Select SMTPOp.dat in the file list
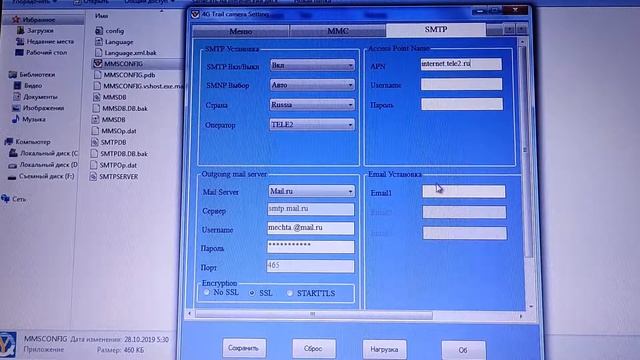Image resolution: width=640 pixels, height=360 pixels. click(x=118, y=165)
